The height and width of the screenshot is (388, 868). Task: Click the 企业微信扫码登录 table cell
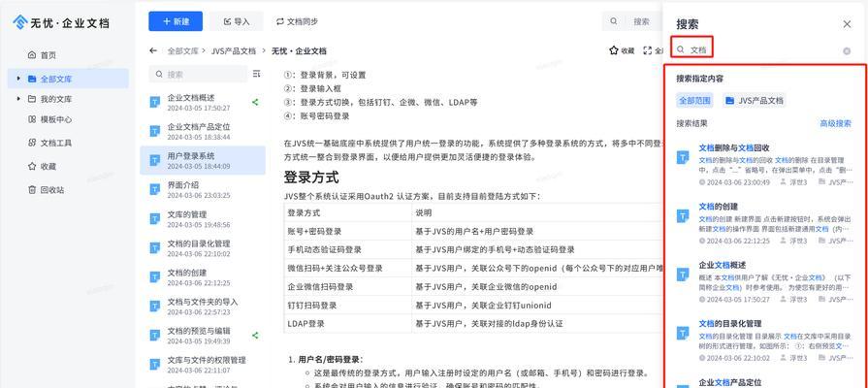347,287
